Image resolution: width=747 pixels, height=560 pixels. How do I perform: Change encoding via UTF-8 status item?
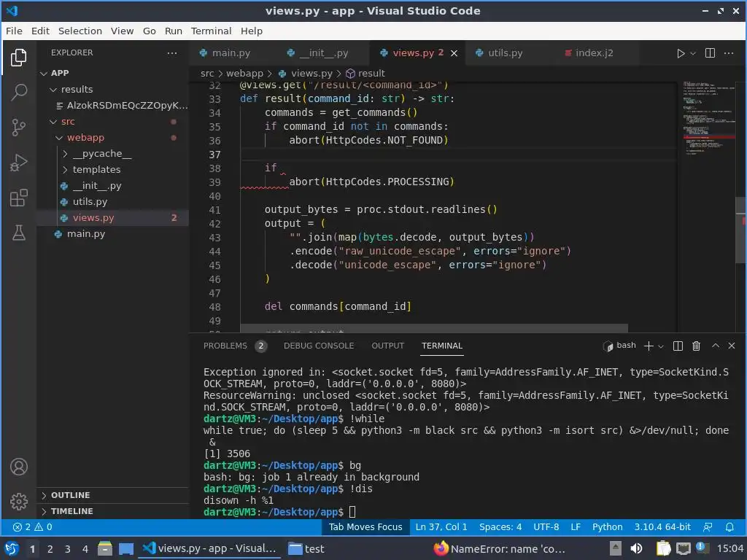546,527
